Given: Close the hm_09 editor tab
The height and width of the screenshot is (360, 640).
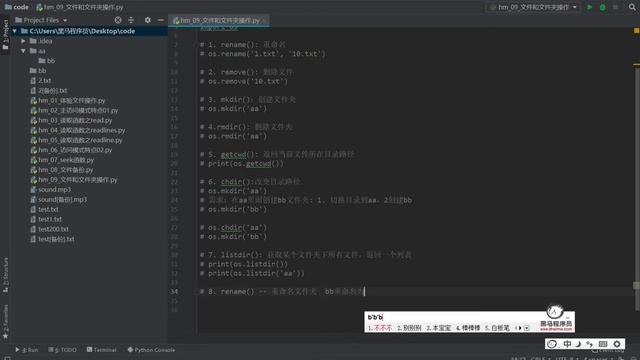Looking at the screenshot, I should click(264, 20).
